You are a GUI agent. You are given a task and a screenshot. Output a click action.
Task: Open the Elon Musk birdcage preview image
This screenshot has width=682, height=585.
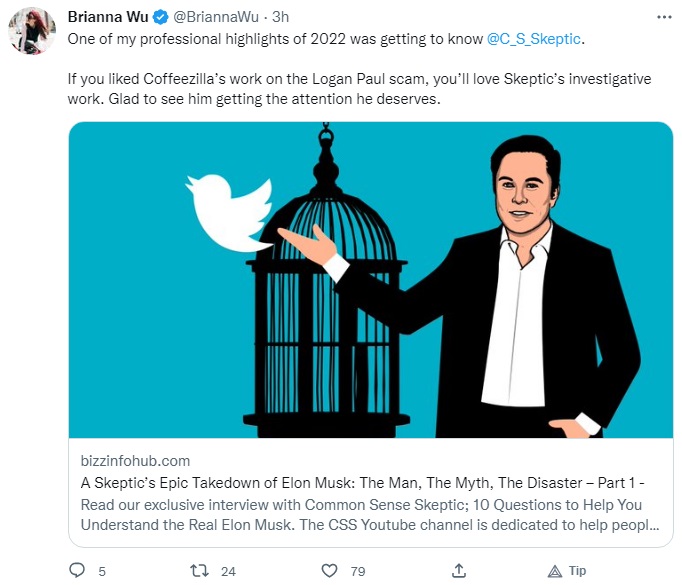[371, 280]
